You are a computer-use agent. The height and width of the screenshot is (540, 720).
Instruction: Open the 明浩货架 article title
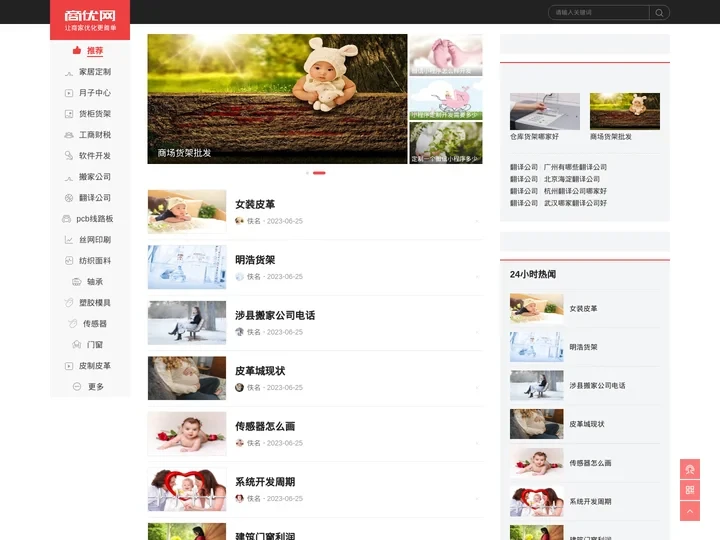coord(255,260)
